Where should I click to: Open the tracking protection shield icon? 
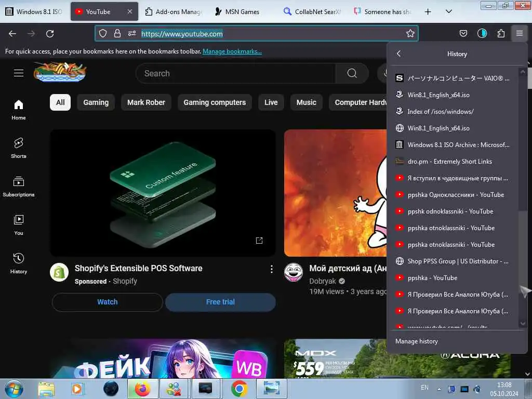(103, 33)
